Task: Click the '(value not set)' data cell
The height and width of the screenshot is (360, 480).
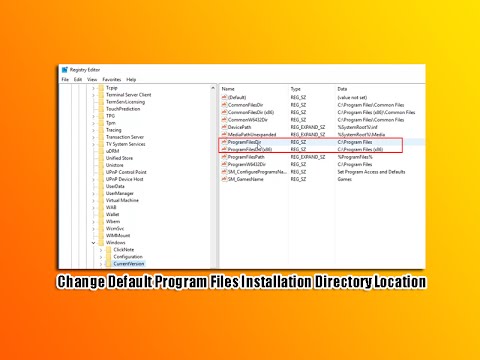Action: click(x=352, y=97)
